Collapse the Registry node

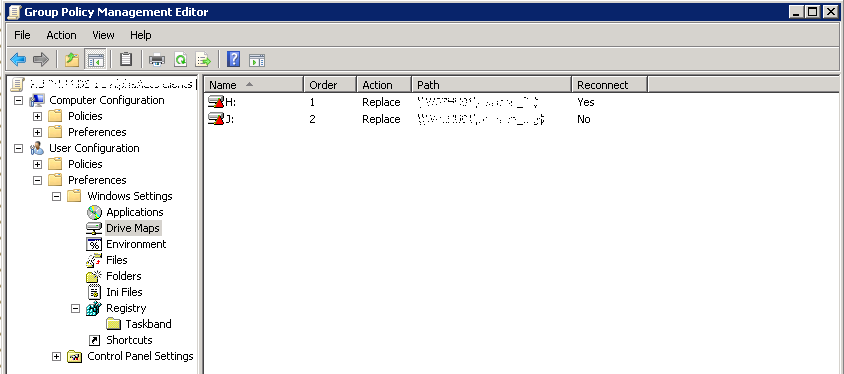point(75,308)
